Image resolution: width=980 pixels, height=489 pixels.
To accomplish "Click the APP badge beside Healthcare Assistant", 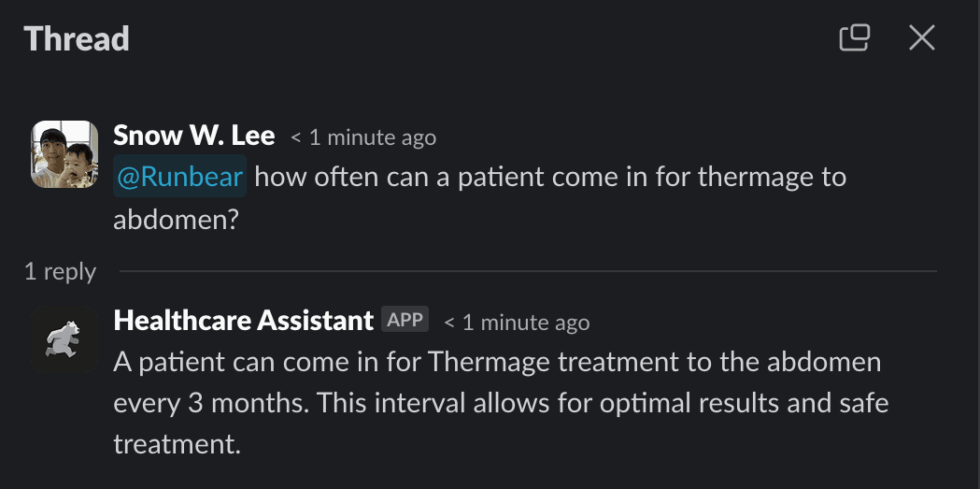I will pyautogui.click(x=405, y=320).
